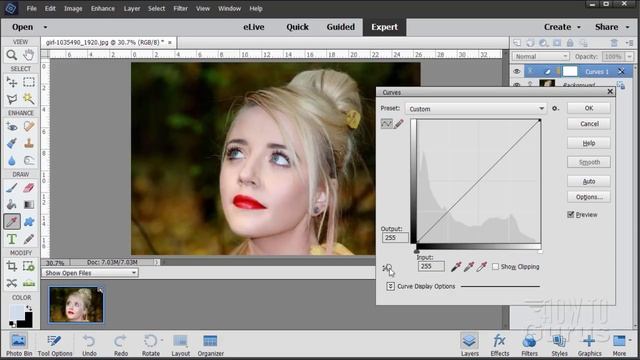
Task: Open the Opacity dropdown arrow
Action: pos(630,56)
